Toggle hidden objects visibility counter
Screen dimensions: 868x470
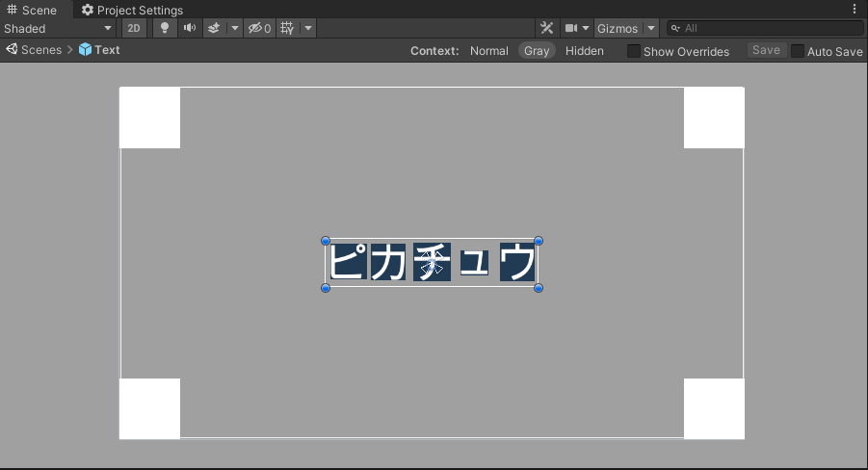[x=259, y=28]
